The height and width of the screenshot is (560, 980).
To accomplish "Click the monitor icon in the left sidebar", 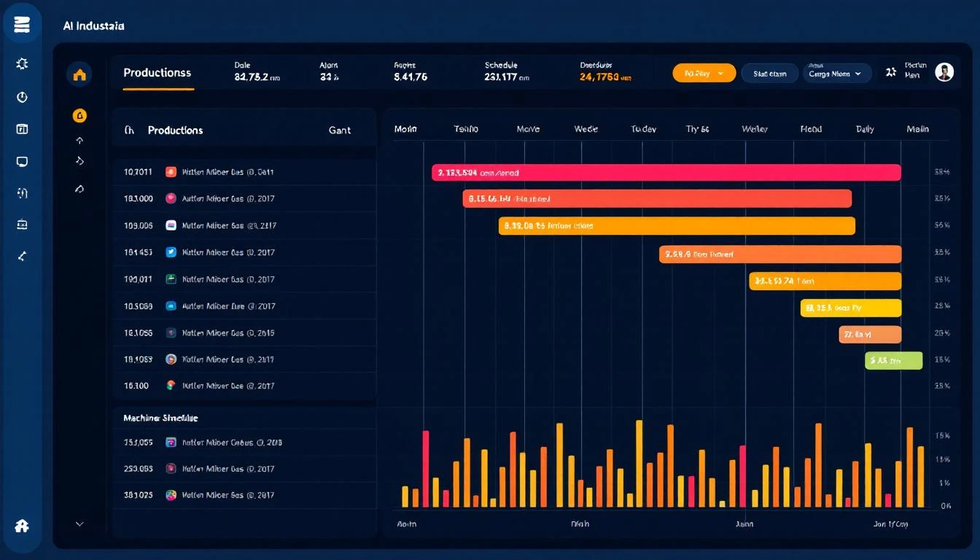I will click(x=22, y=161).
